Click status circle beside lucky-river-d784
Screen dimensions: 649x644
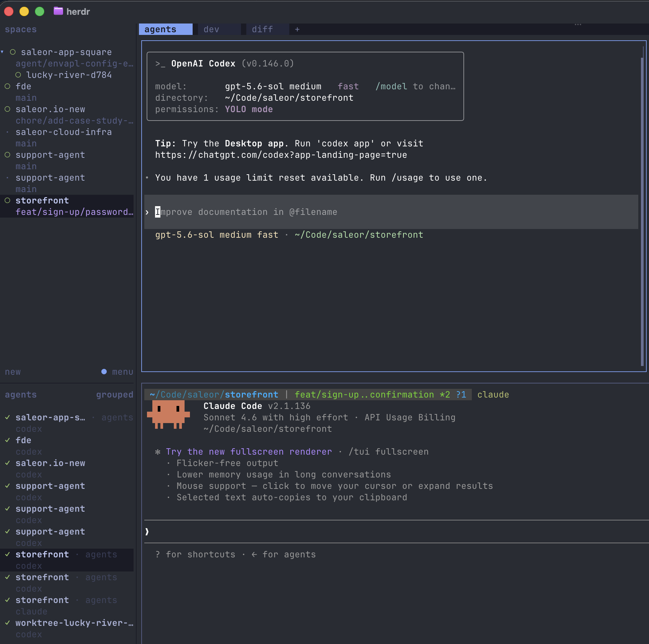[x=18, y=75]
